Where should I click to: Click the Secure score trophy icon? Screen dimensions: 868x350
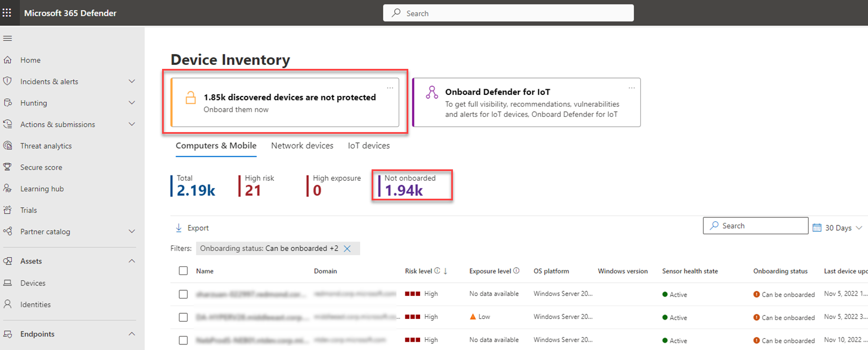coord(8,167)
